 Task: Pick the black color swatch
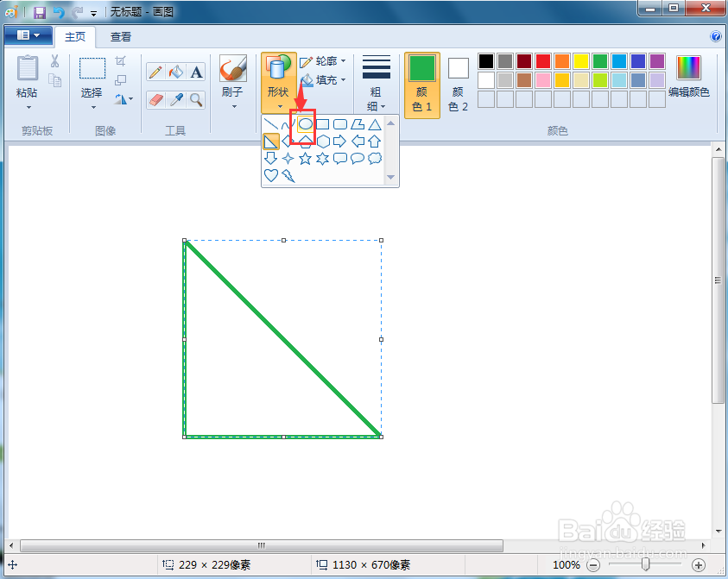(486, 61)
